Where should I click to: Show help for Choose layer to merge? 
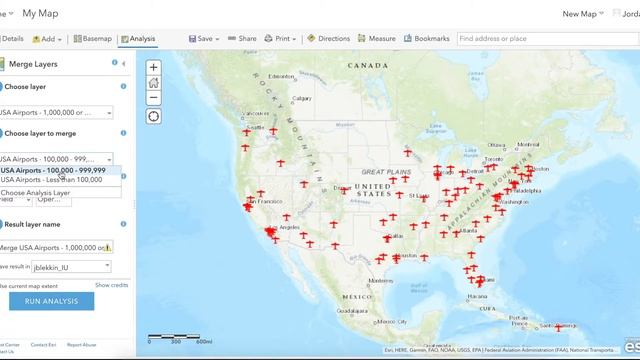click(123, 133)
